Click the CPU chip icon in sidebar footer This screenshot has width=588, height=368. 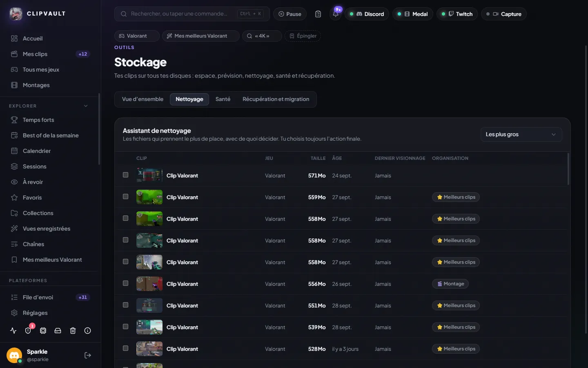(x=43, y=331)
